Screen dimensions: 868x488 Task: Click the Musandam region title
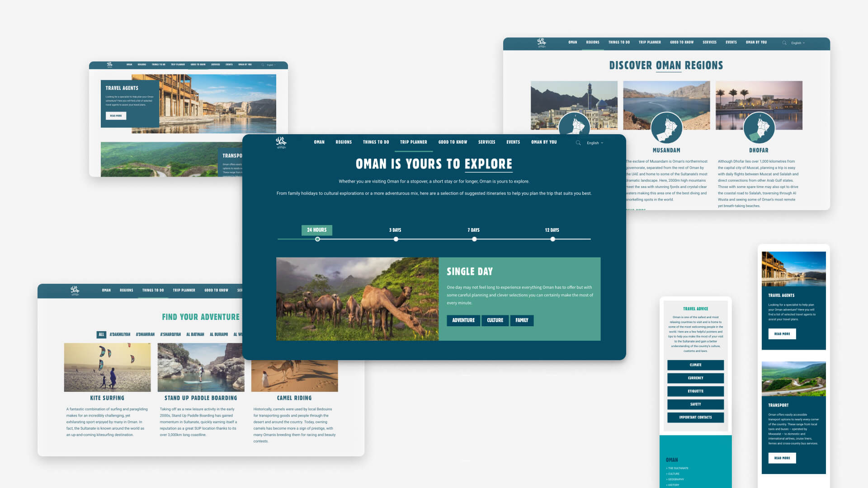pyautogui.click(x=666, y=150)
